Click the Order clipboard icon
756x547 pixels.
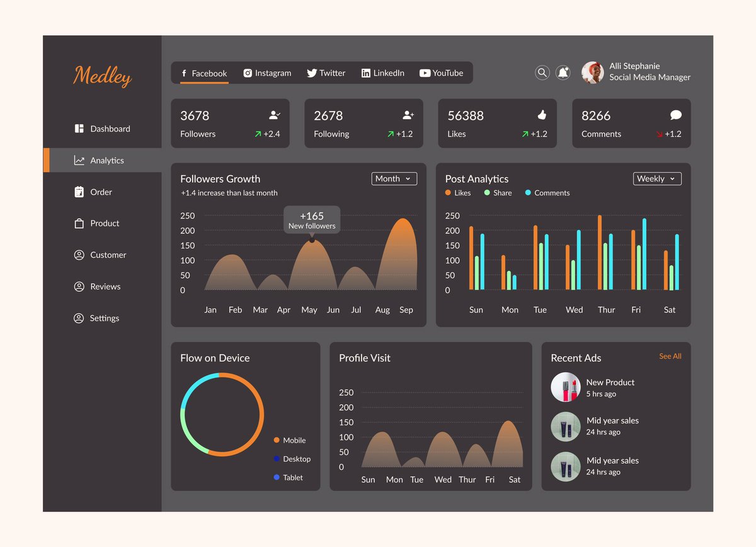[x=79, y=192]
